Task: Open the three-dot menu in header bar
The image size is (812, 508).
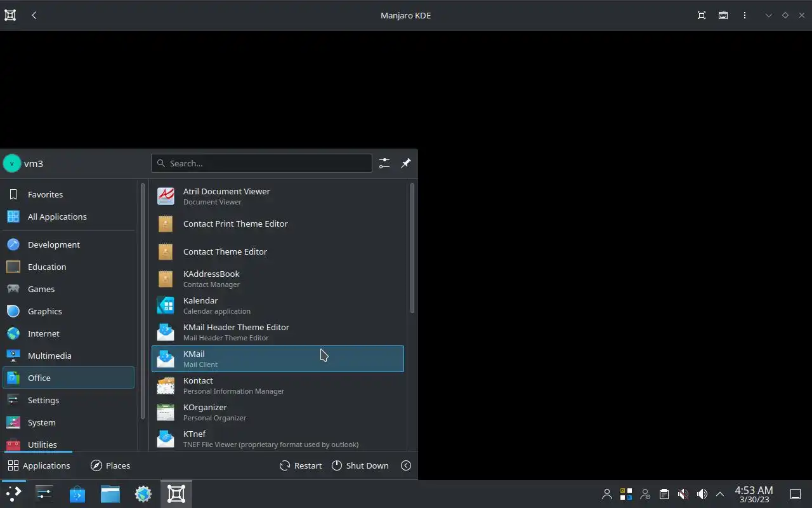Action: [x=745, y=15]
